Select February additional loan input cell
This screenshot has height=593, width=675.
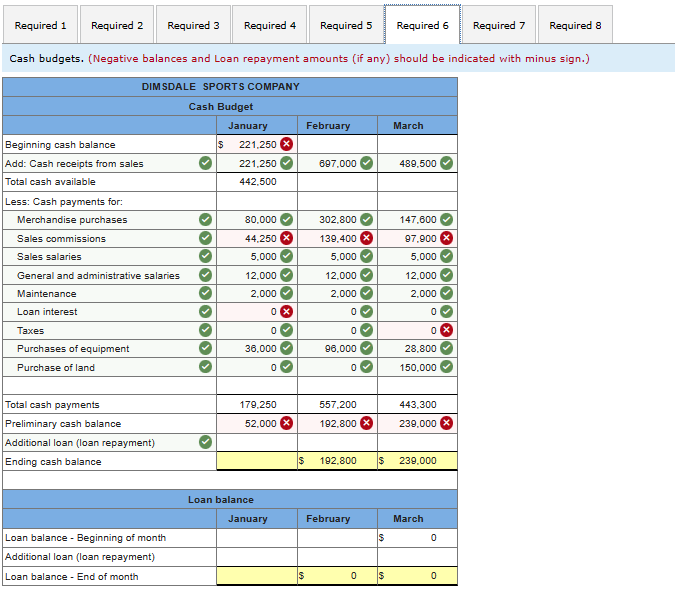coord(338,442)
